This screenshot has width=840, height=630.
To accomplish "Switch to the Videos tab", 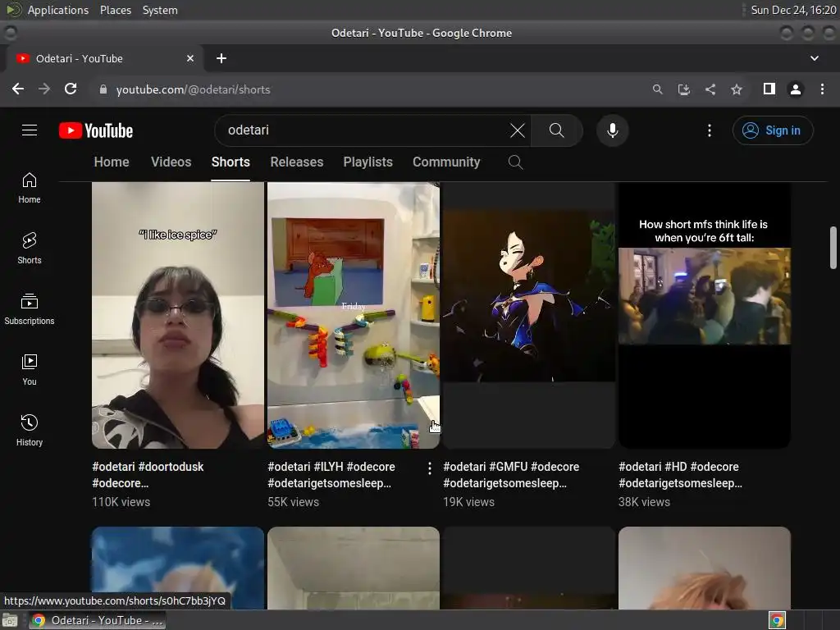I will click(171, 162).
